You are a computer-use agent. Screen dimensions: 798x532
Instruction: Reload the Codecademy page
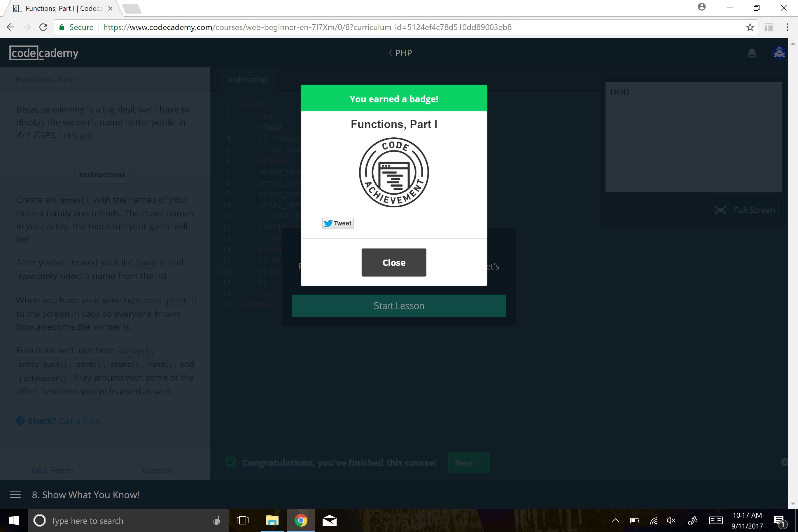[x=43, y=27]
